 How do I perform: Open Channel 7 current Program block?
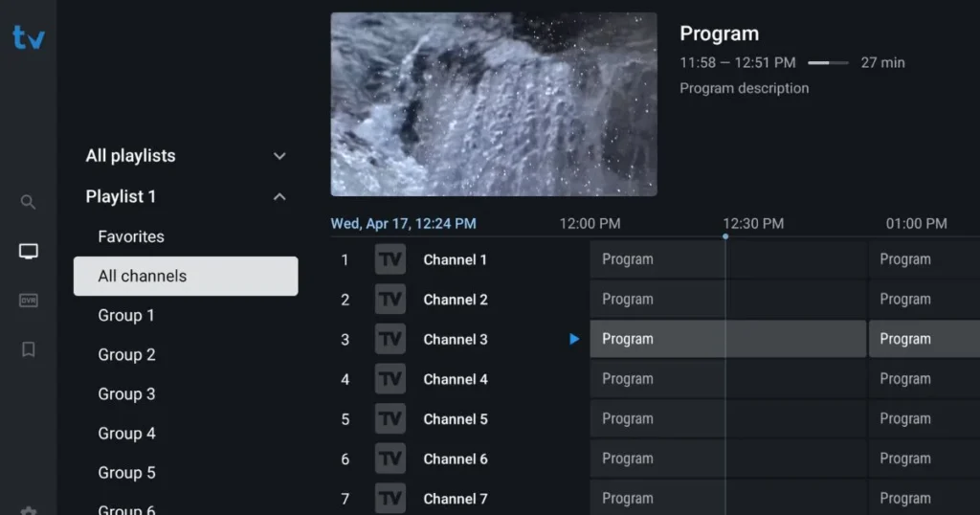coord(728,498)
